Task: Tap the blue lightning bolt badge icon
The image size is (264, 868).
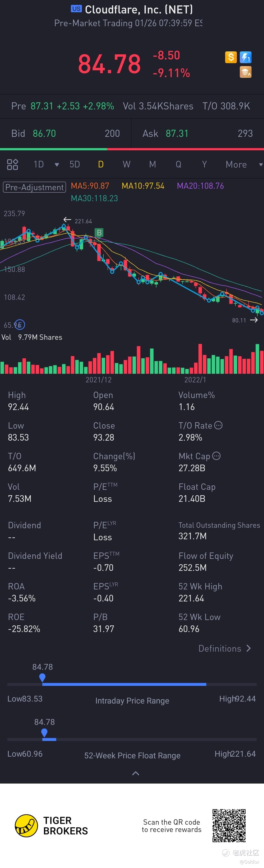Action: (x=245, y=57)
